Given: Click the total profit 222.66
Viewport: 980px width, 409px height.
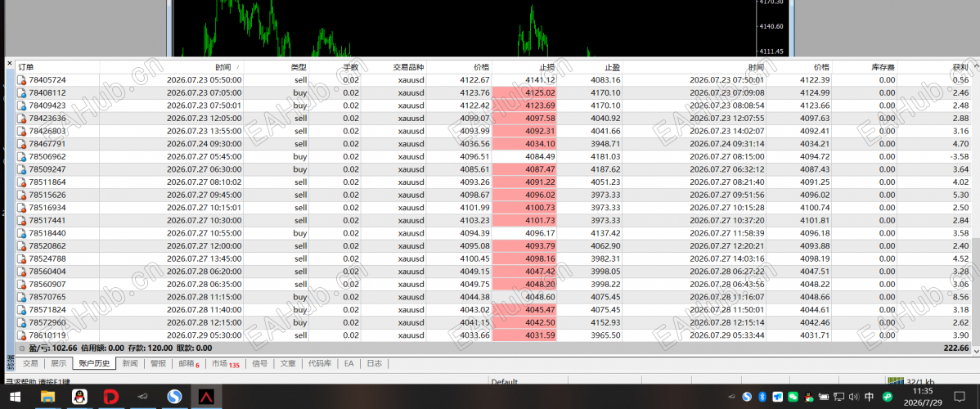Looking at the screenshot, I should point(956,348).
